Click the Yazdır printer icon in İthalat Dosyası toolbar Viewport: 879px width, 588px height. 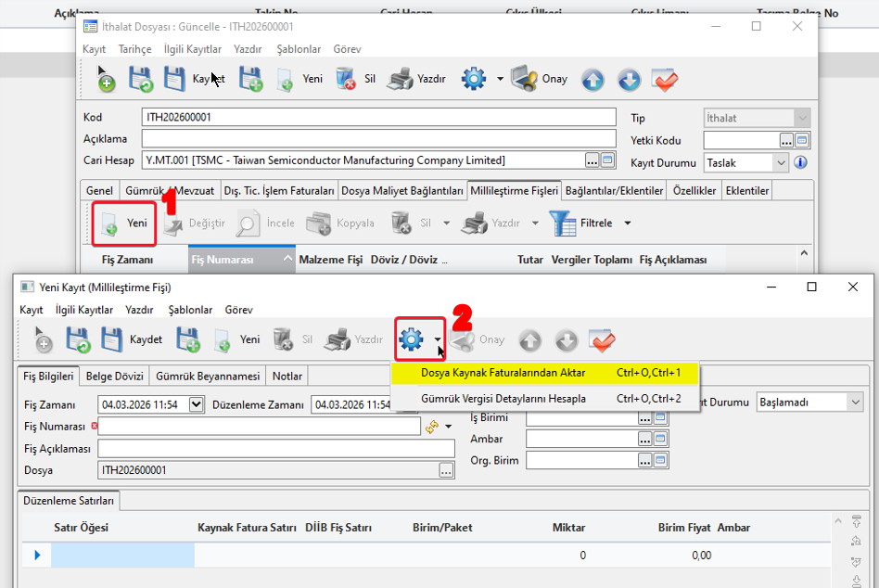(400, 79)
